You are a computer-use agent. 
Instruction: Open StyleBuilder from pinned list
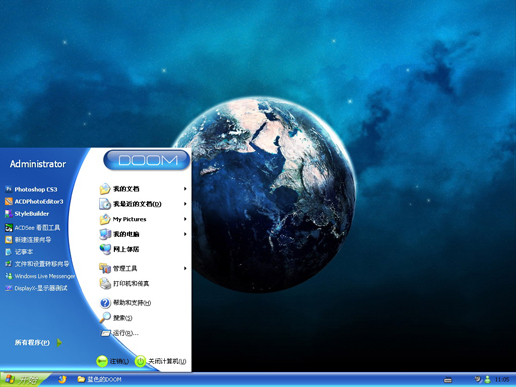point(27,214)
